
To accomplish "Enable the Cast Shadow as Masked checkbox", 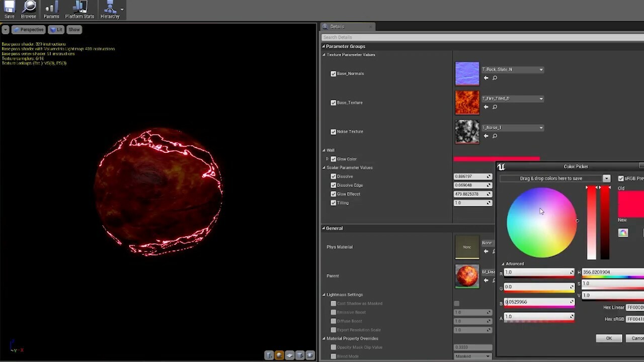I will point(333,303).
